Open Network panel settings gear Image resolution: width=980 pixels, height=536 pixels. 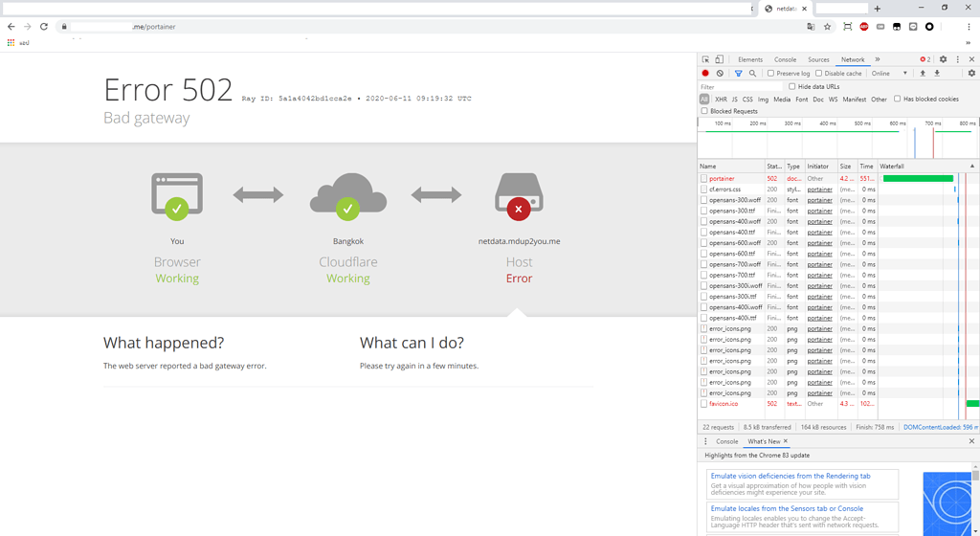pos(972,73)
